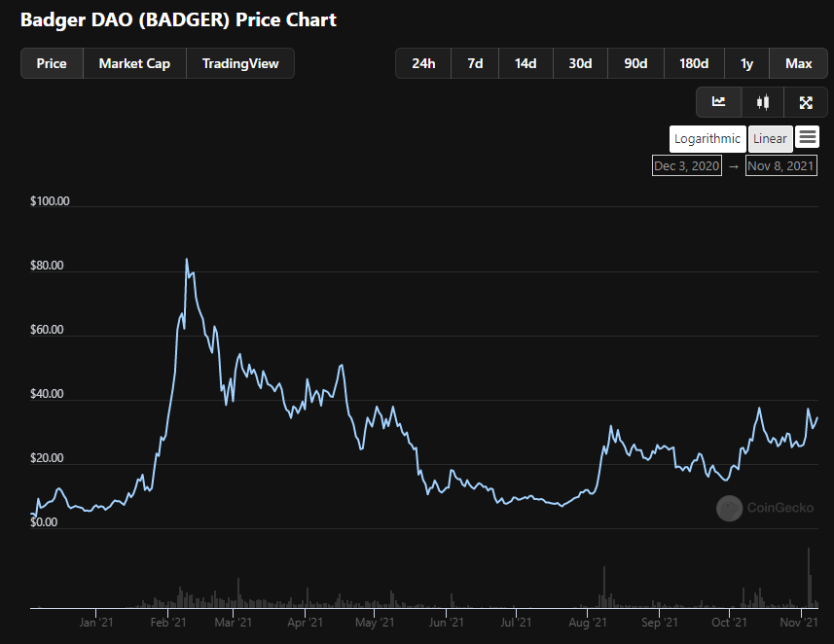This screenshot has height=644, width=834.
Task: Select the Market Cap tab
Action: (x=134, y=63)
